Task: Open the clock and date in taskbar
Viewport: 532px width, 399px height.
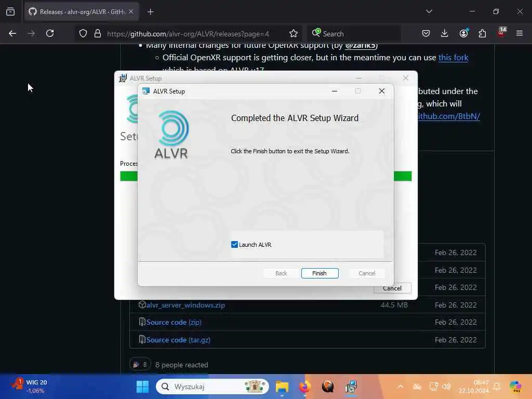Action: click(474, 387)
